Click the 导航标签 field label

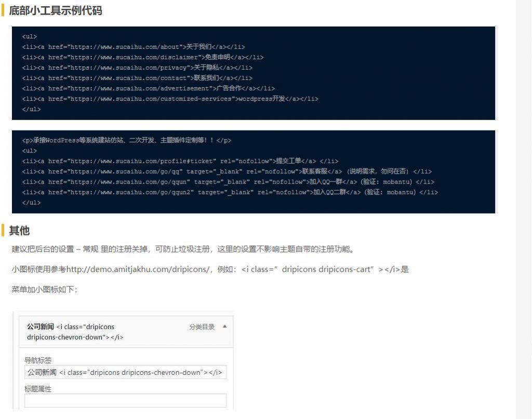tap(38, 360)
